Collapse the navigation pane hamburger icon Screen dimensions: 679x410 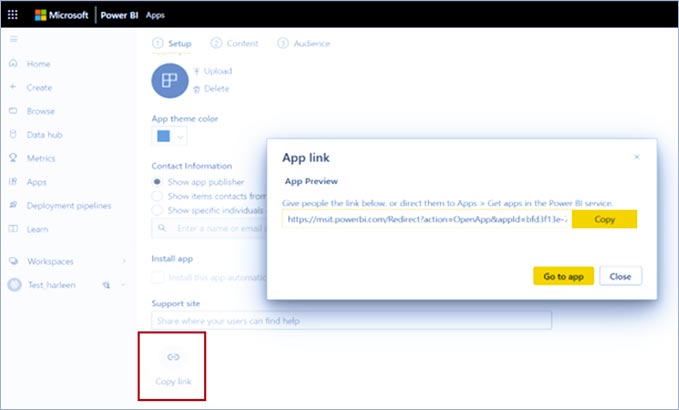click(x=14, y=39)
